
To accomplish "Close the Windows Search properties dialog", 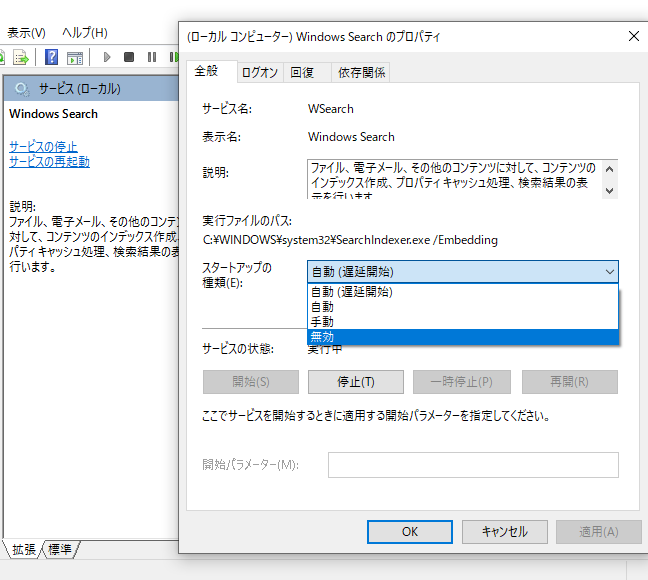I will pyautogui.click(x=634, y=36).
